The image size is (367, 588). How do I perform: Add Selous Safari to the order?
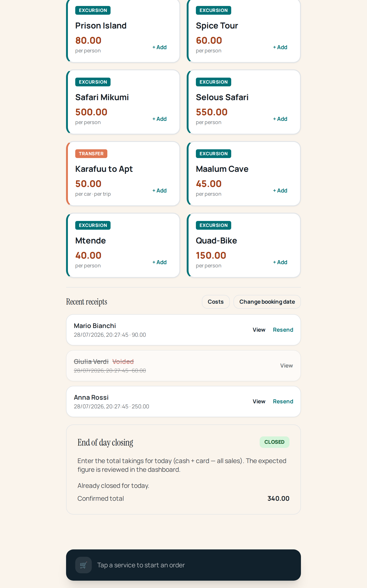tap(280, 119)
